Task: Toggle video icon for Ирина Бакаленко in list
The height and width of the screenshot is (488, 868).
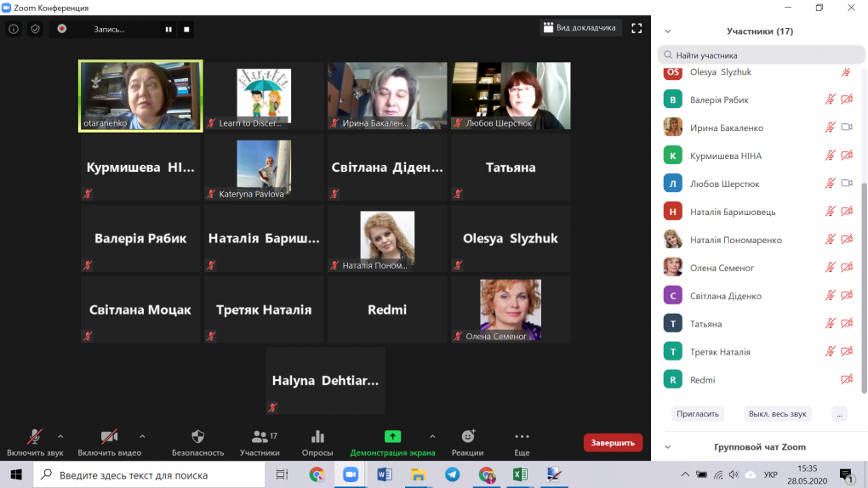Action: [847, 128]
